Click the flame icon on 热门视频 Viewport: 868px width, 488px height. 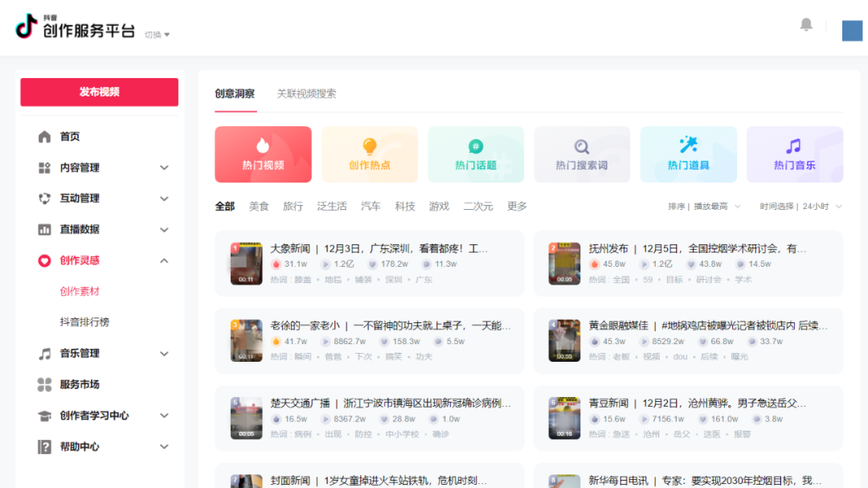pos(263,146)
